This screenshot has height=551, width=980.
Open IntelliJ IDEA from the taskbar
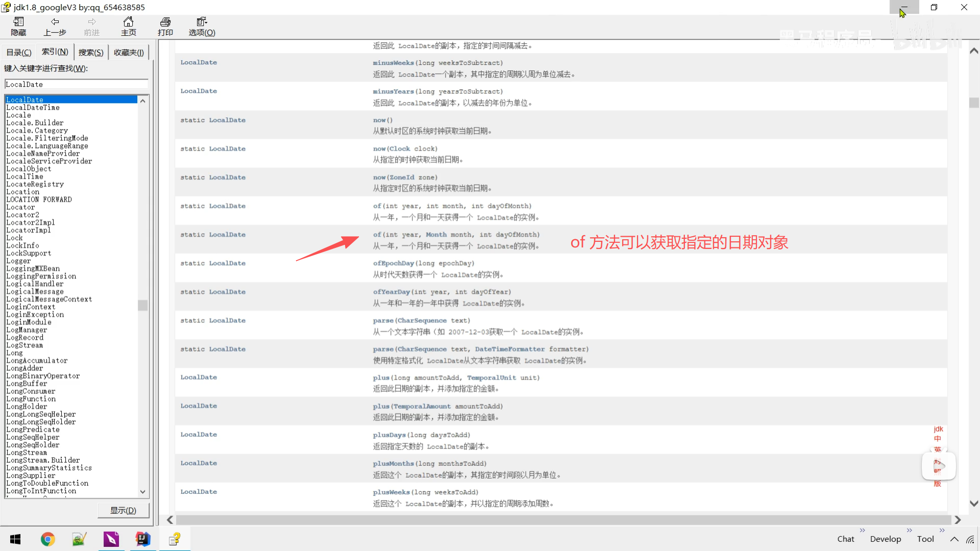(x=143, y=539)
